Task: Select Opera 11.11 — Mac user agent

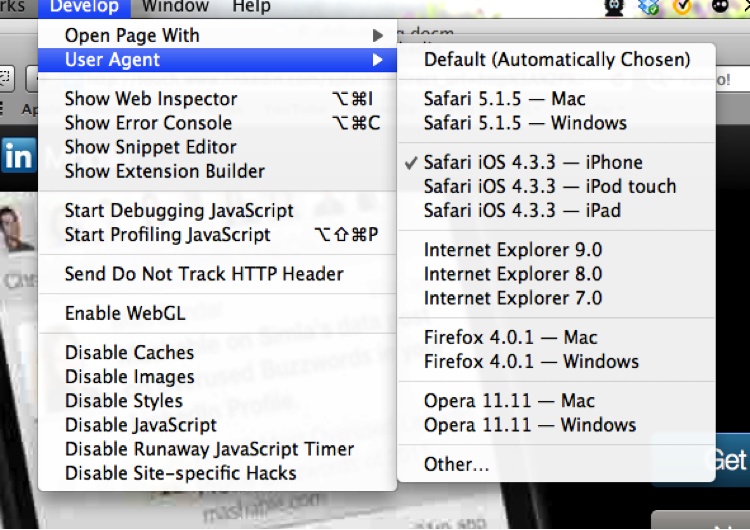Action: [x=556, y=400]
